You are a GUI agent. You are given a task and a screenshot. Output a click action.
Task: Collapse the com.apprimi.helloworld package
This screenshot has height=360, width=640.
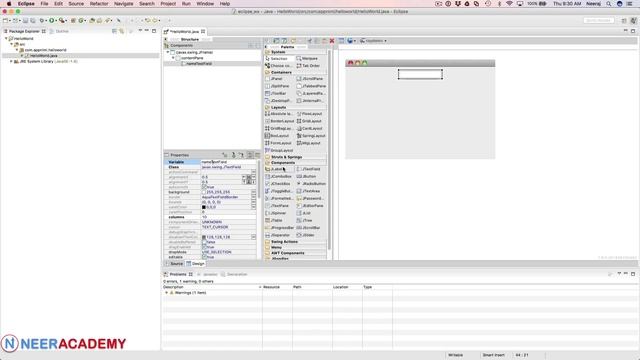coord(17,50)
